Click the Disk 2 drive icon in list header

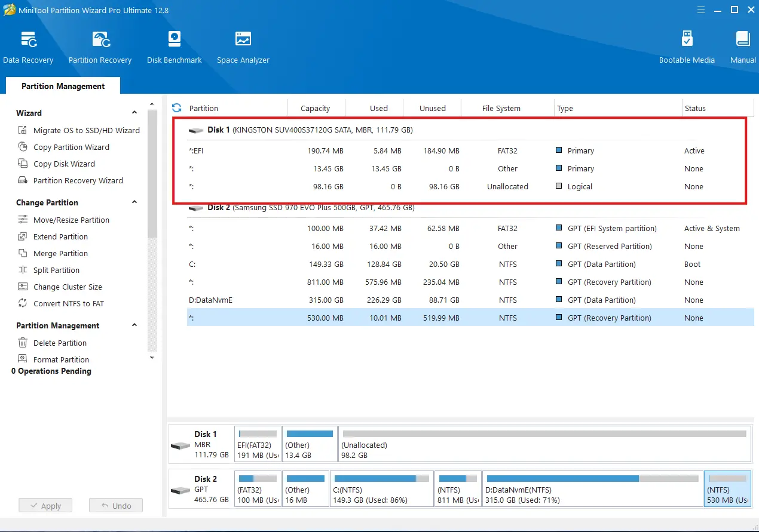[x=196, y=208]
